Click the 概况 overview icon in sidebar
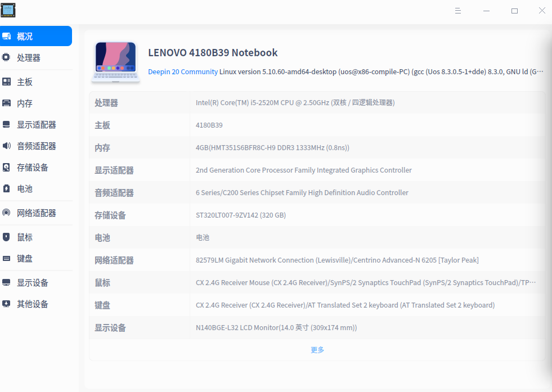This screenshot has width=552, height=392. pyautogui.click(x=6, y=36)
